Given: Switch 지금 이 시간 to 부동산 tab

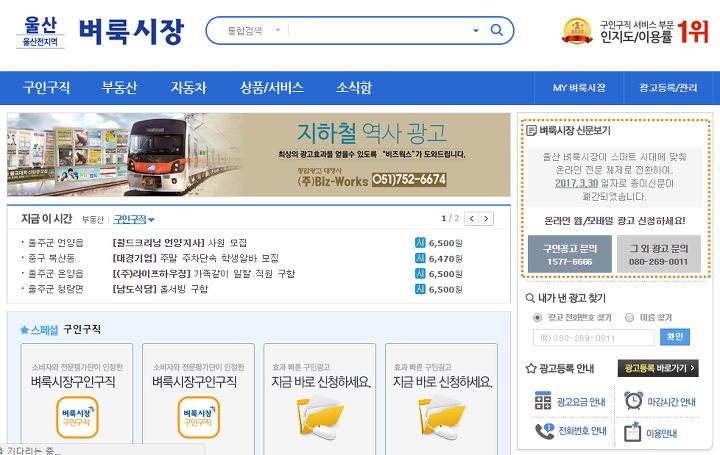Looking at the screenshot, I should pyautogui.click(x=93, y=220).
